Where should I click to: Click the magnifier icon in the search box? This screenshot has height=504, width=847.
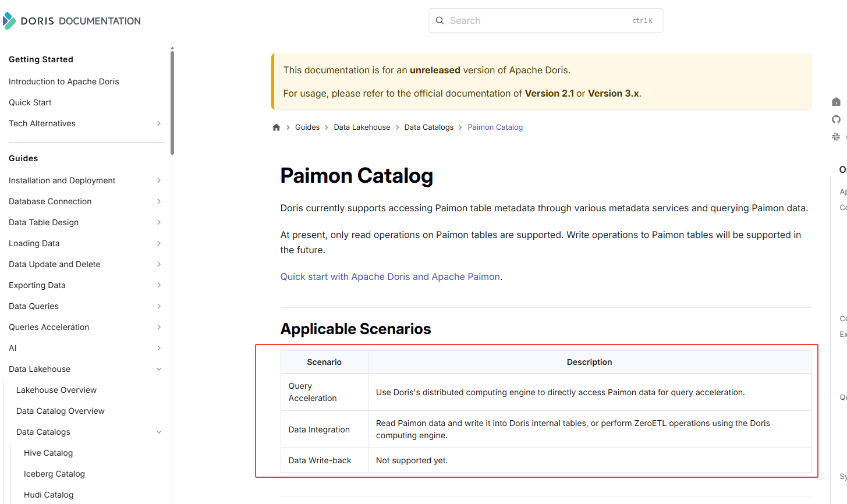point(440,20)
